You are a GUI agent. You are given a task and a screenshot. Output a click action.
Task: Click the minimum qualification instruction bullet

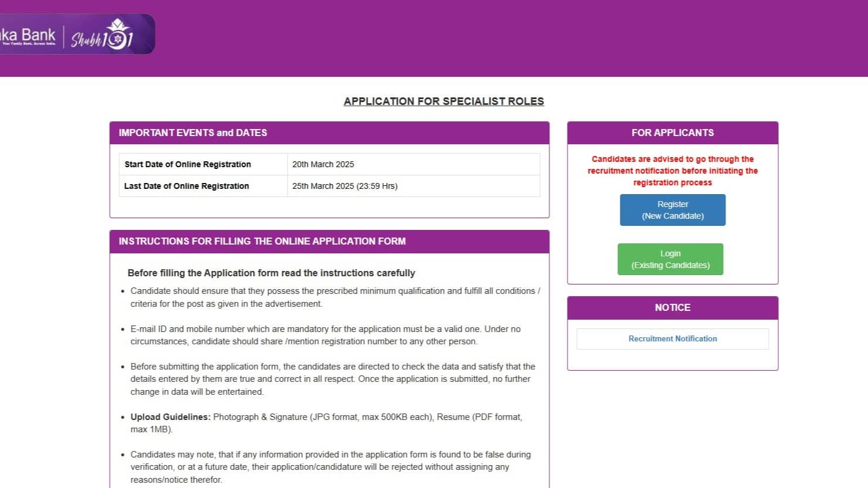click(x=335, y=297)
